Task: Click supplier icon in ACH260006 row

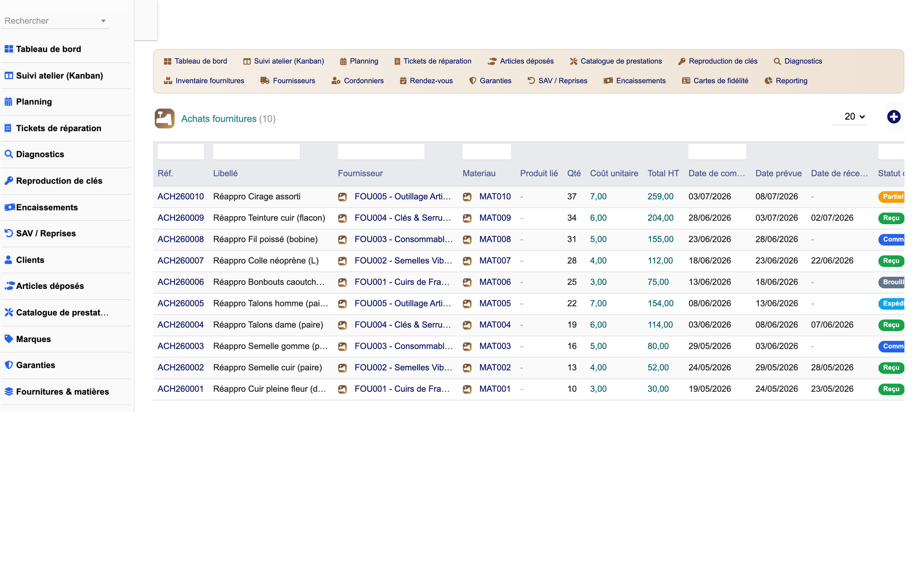Action: pos(342,283)
